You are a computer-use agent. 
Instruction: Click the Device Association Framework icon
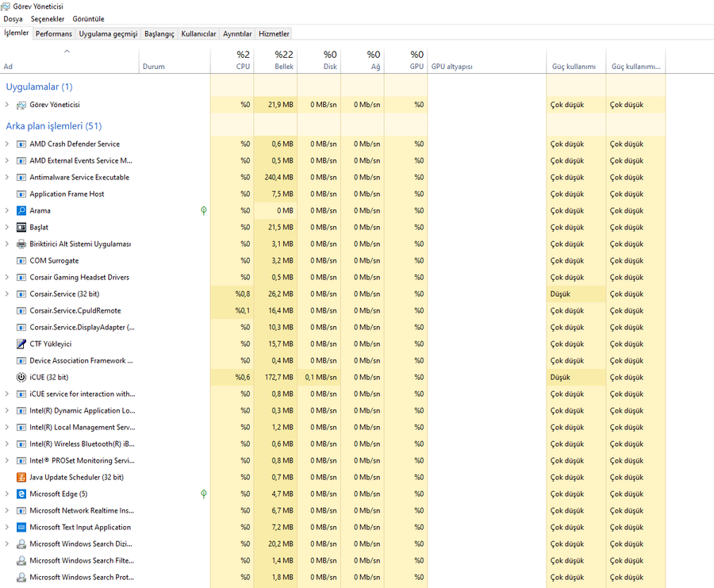click(21, 361)
